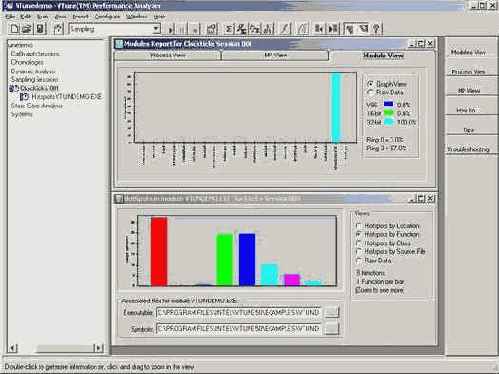Switch to the Process View tab
The height and width of the screenshot is (374, 499).
(167, 55)
